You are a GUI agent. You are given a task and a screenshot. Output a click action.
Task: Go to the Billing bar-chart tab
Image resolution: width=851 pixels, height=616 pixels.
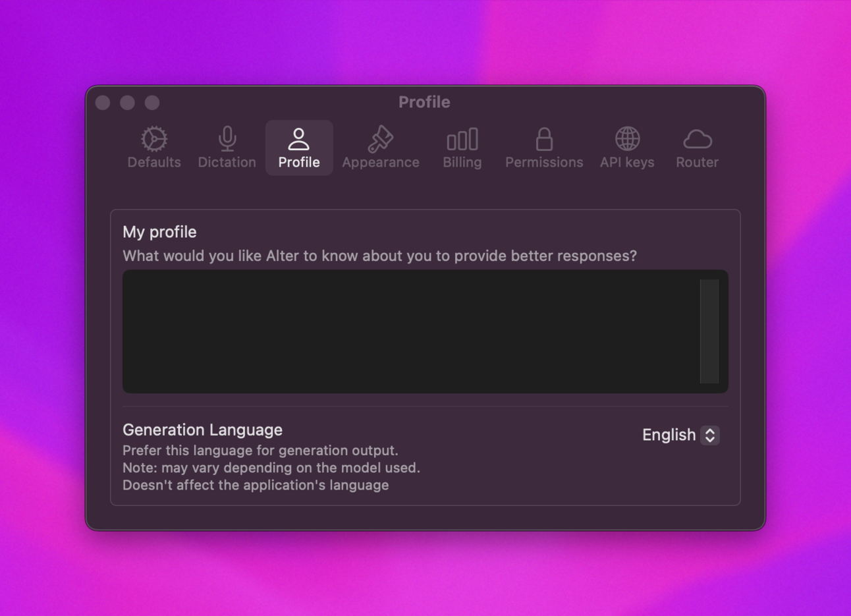click(462, 148)
